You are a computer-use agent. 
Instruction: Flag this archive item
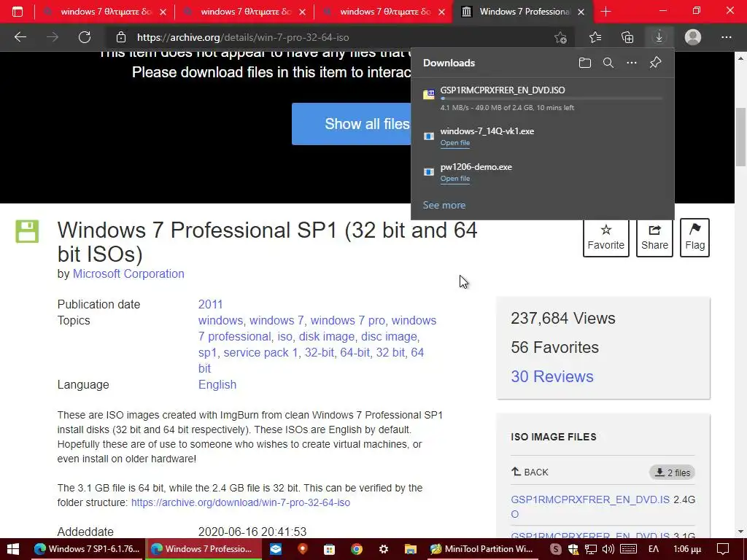(694, 238)
